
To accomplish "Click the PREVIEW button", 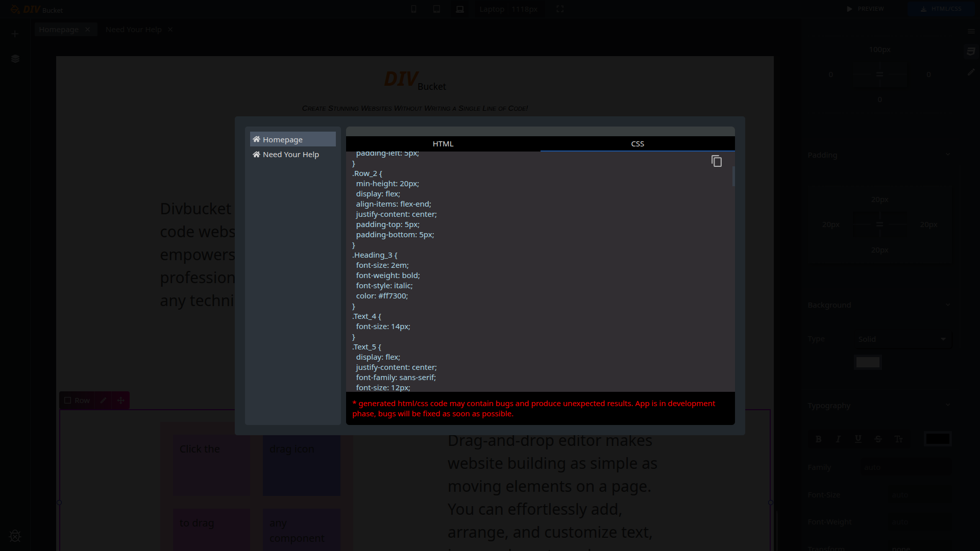I will [x=865, y=9].
